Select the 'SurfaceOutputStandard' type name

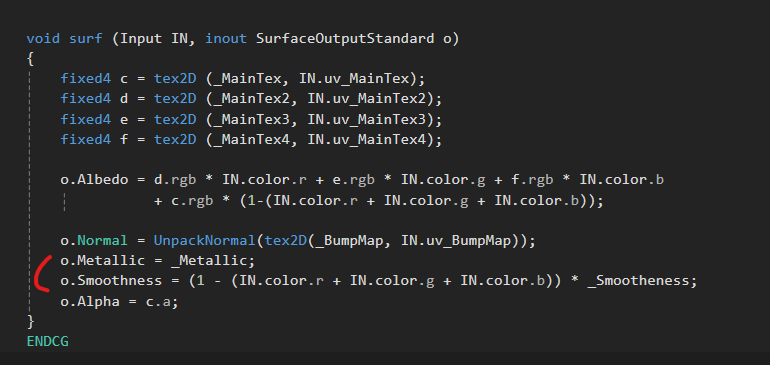click(x=345, y=38)
